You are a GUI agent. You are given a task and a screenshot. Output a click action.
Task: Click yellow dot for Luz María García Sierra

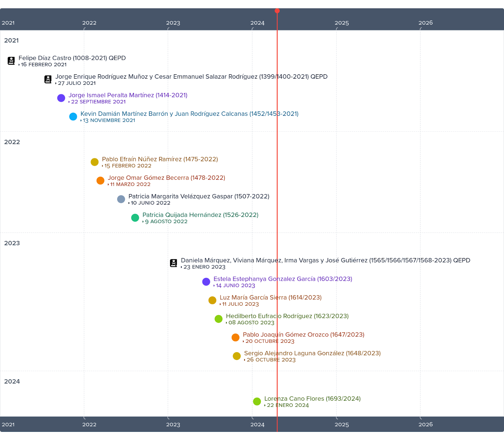tap(212, 300)
